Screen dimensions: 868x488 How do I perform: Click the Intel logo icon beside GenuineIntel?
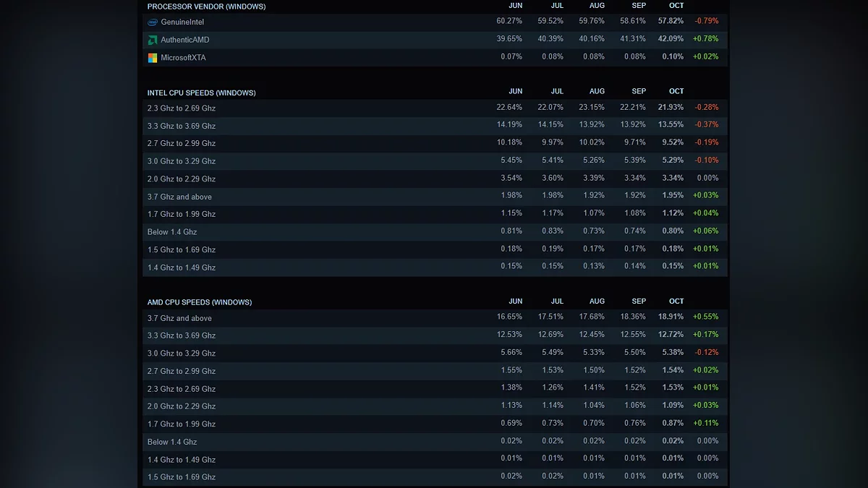[153, 22]
